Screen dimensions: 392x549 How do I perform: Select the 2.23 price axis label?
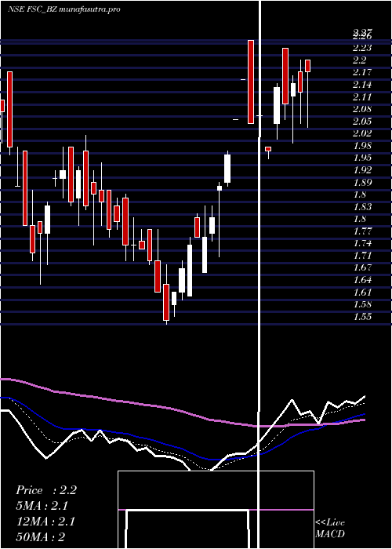[362, 49]
